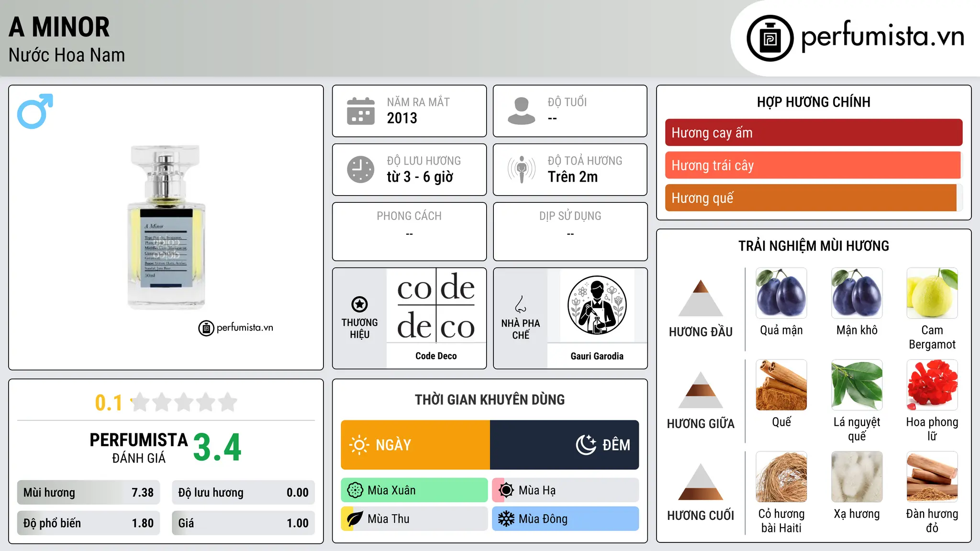
Task: Click the Perfumista rating 3.4
Action: (217, 447)
